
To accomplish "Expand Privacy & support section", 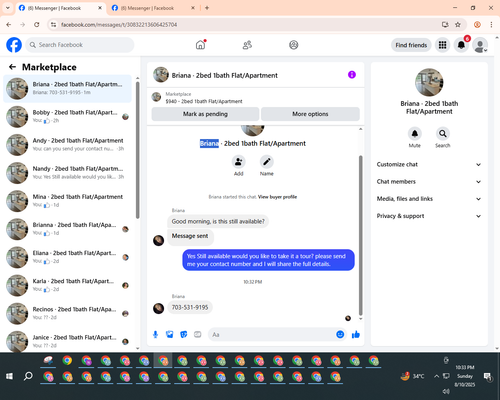I will click(429, 216).
